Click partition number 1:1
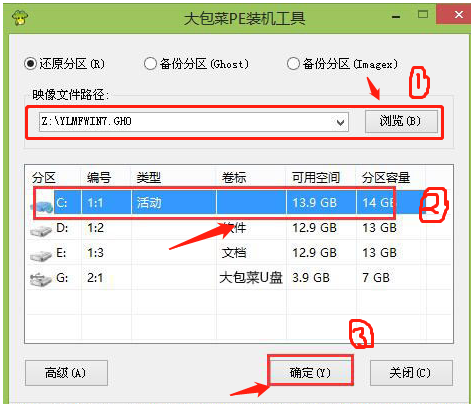This screenshot has height=404, width=471. point(95,203)
